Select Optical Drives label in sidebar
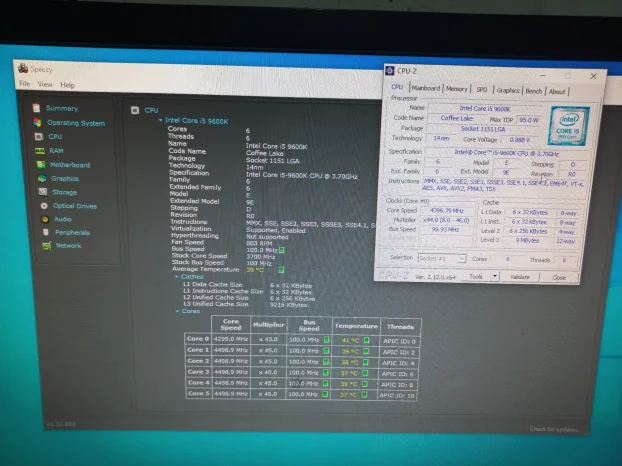Screen dimensions: 622x466 pyautogui.click(x=75, y=206)
